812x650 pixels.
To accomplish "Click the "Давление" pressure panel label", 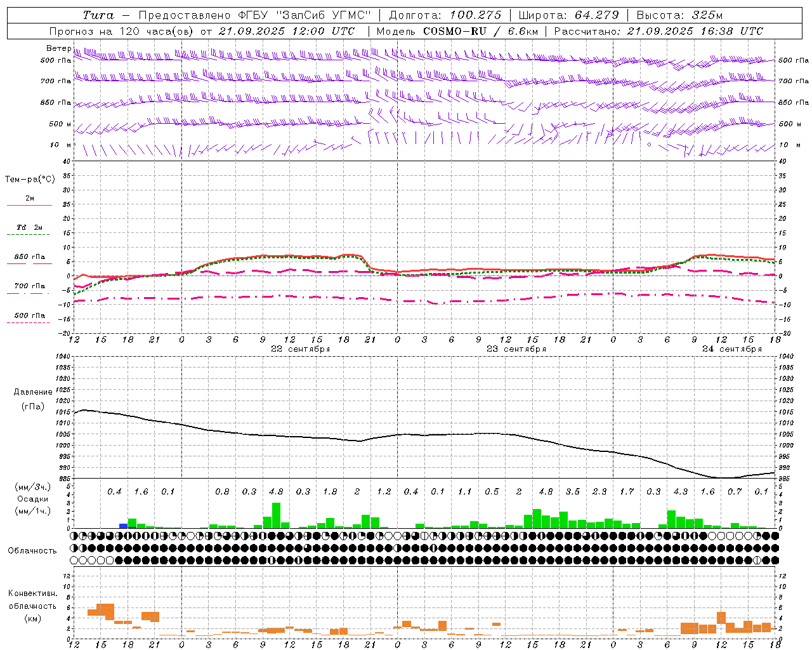I will tap(33, 392).
